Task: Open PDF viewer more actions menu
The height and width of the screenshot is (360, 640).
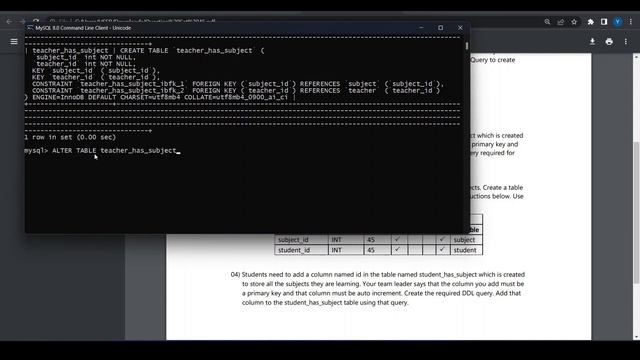Action: pos(626,42)
